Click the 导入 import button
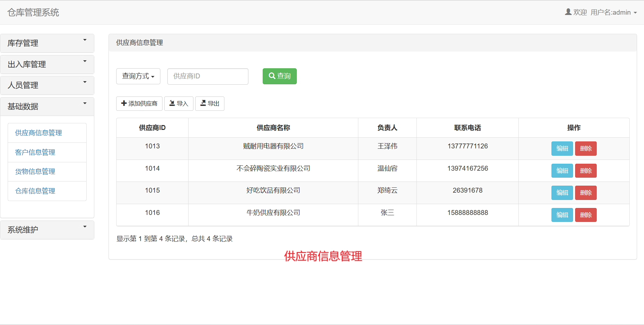 [179, 103]
